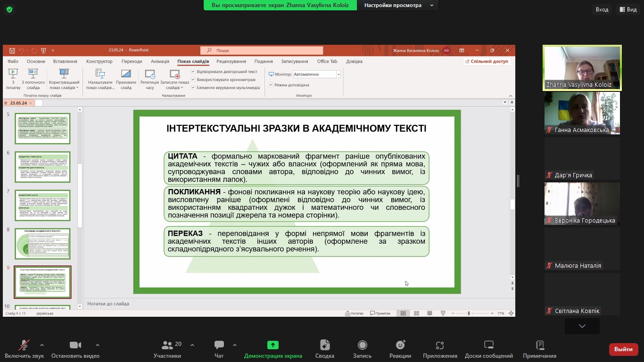
Task: Adjust the zoom slider handle in status bar
Action: (469, 313)
